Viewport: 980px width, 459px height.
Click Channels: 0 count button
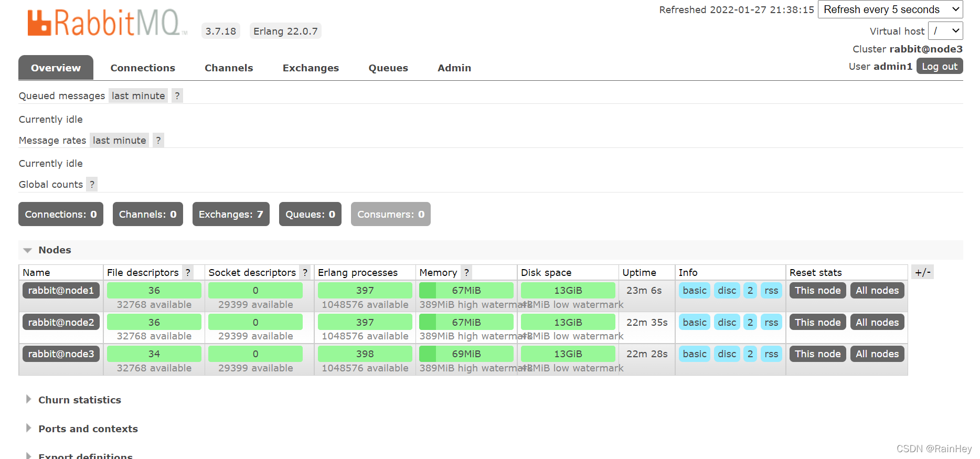pyautogui.click(x=148, y=214)
